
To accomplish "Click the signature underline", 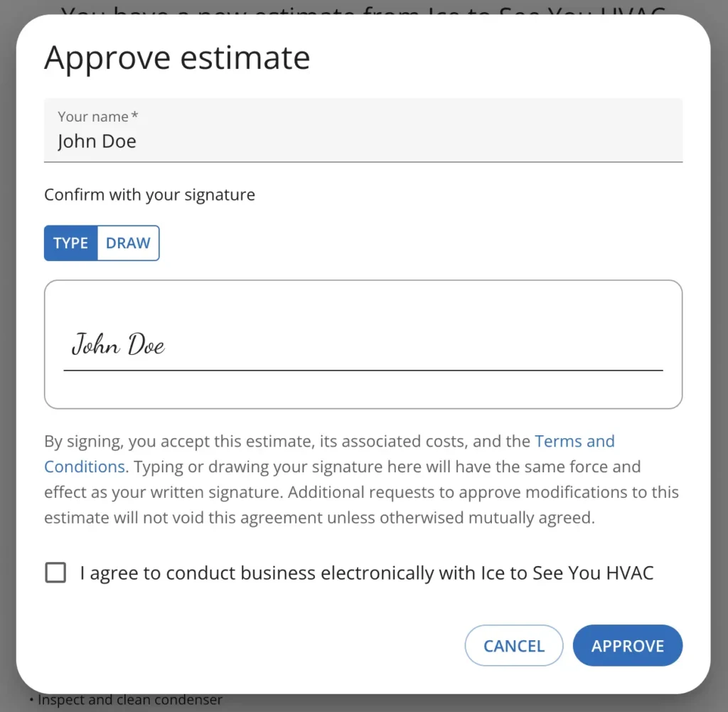I will (363, 371).
